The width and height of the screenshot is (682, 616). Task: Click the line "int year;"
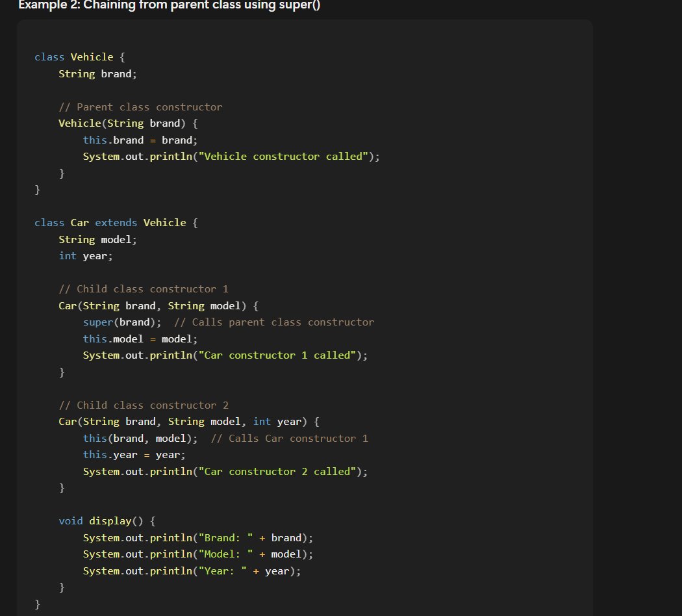pos(86,256)
